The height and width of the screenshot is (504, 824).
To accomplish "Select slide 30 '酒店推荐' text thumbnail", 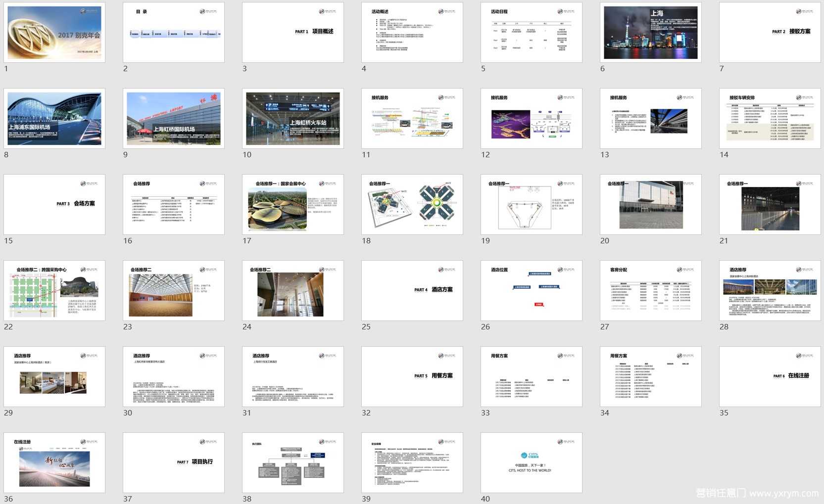I will click(174, 376).
